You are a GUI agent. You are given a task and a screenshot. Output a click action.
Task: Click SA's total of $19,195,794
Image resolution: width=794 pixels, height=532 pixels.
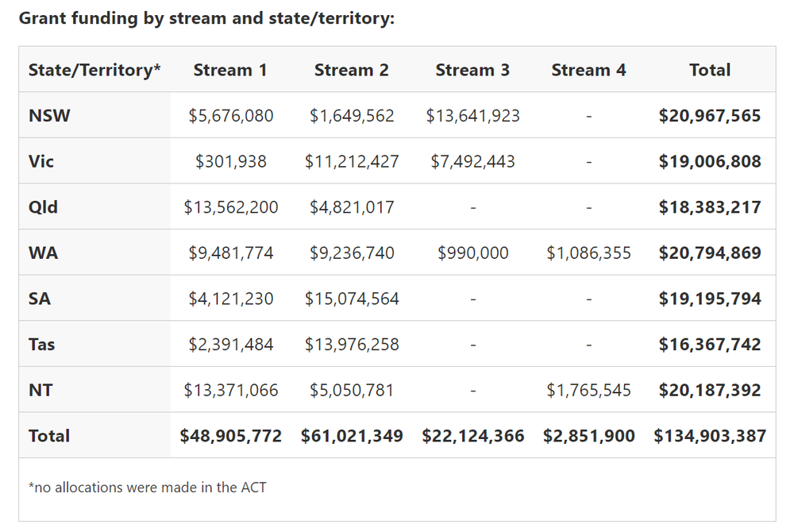[x=710, y=299]
